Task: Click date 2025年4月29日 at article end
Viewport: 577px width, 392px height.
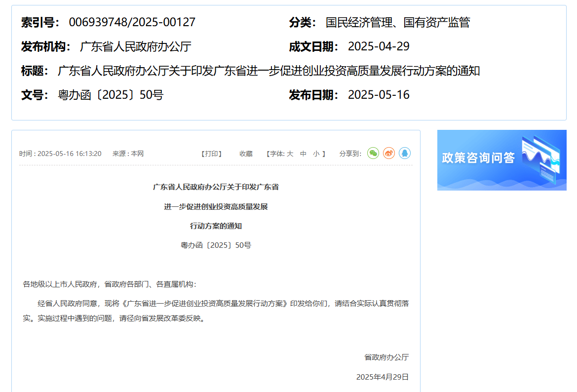Action: coord(383,377)
